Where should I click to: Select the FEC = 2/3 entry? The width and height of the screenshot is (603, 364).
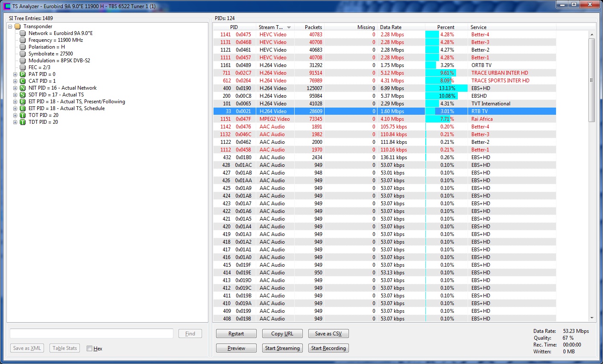tap(39, 67)
